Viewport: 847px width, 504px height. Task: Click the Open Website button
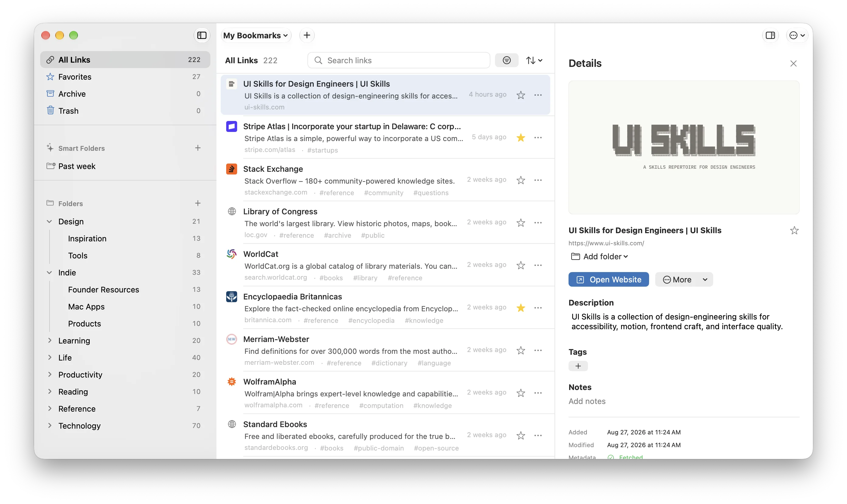coord(608,280)
